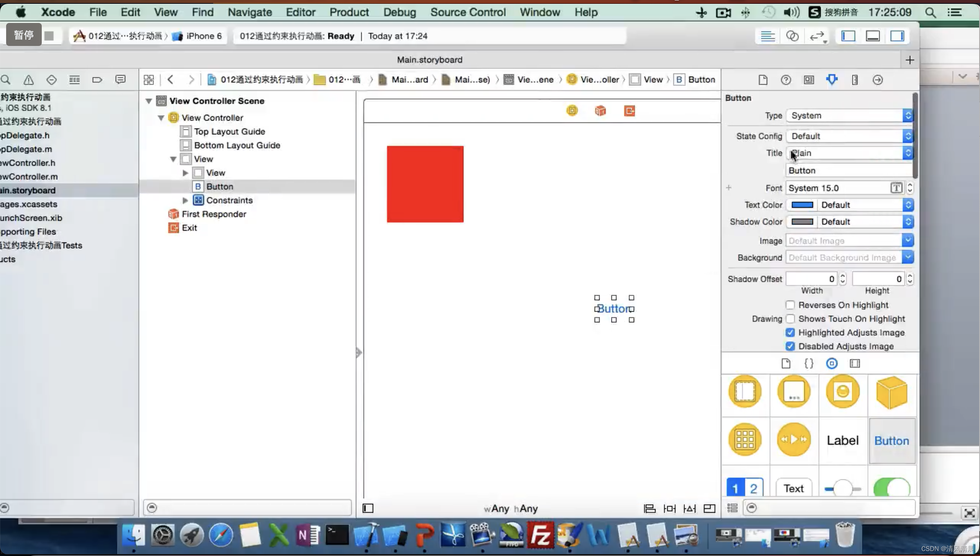Open the Debug menu
This screenshot has width=980, height=556.
tap(399, 12)
